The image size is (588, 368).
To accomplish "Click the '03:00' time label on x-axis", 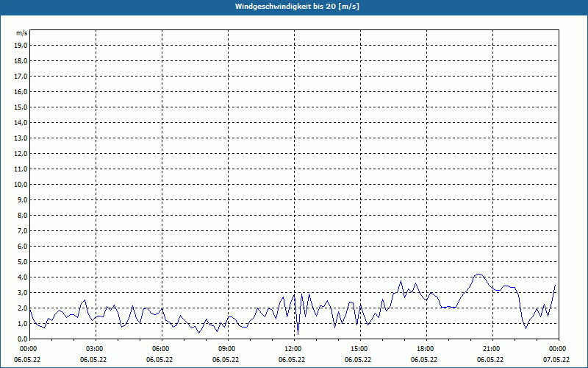I will click(x=93, y=349).
